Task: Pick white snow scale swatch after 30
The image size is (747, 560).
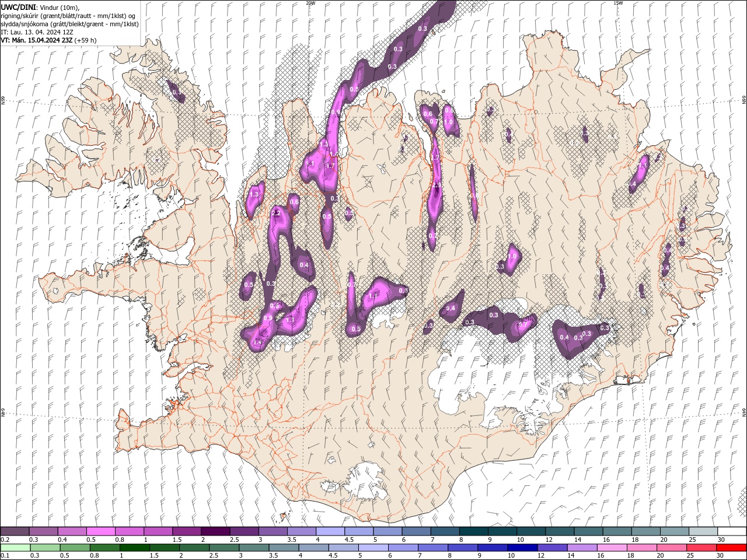Action: 732,531
